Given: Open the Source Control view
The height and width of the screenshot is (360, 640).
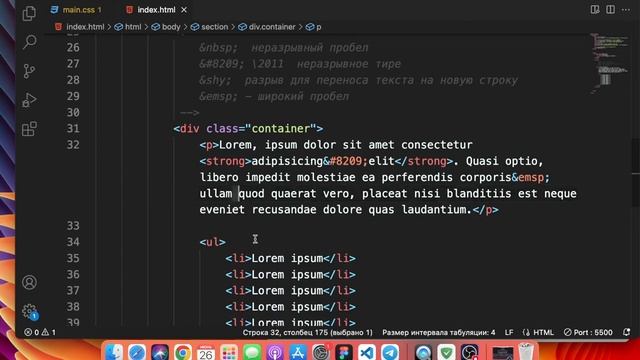Looking at the screenshot, I should [x=29, y=71].
